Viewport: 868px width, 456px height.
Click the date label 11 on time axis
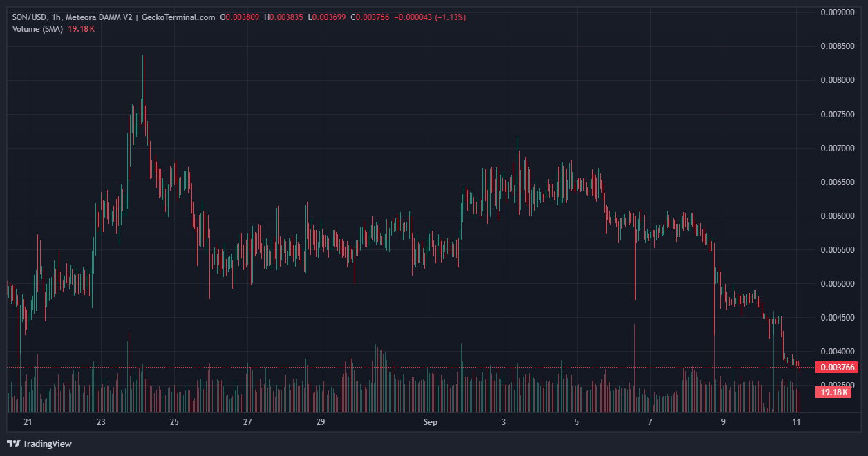pyautogui.click(x=796, y=422)
